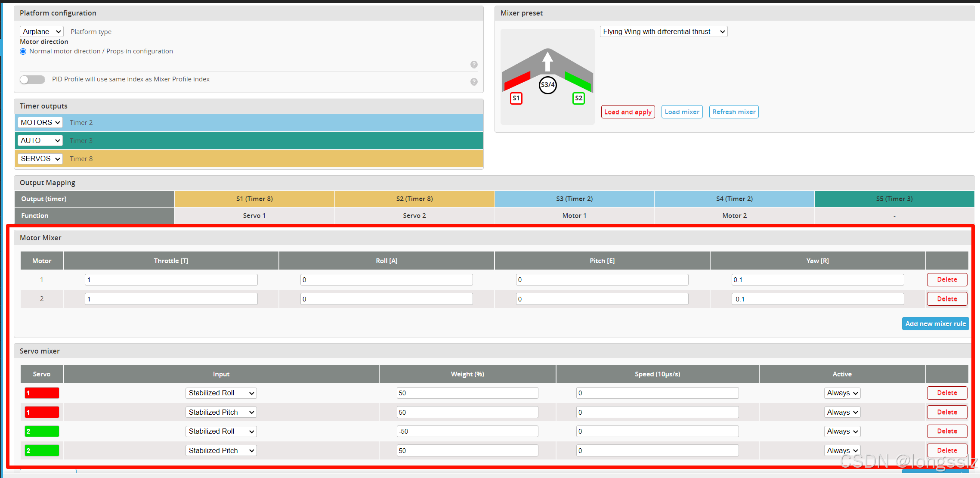The height and width of the screenshot is (478, 980).
Task: Click Add new mixer rule button
Action: click(x=935, y=324)
